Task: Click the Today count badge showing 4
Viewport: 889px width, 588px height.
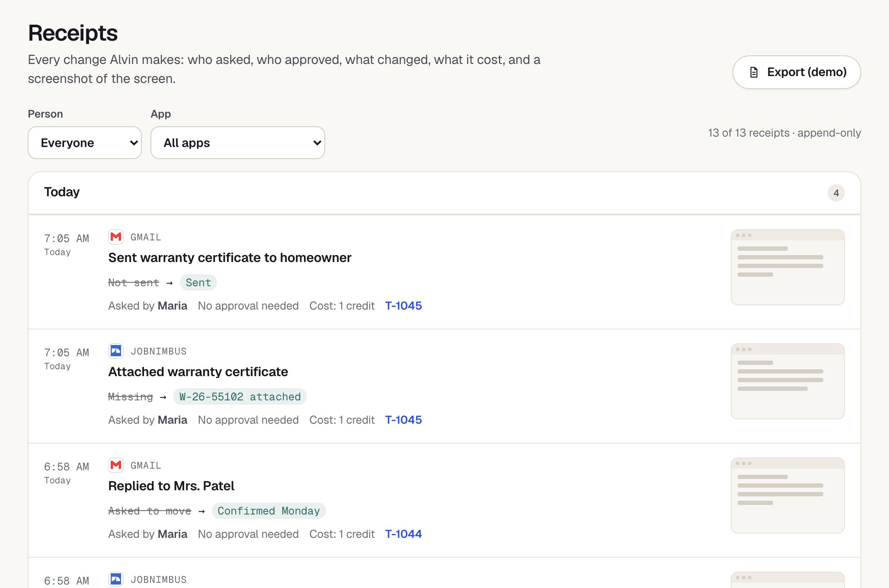Action: (836, 193)
